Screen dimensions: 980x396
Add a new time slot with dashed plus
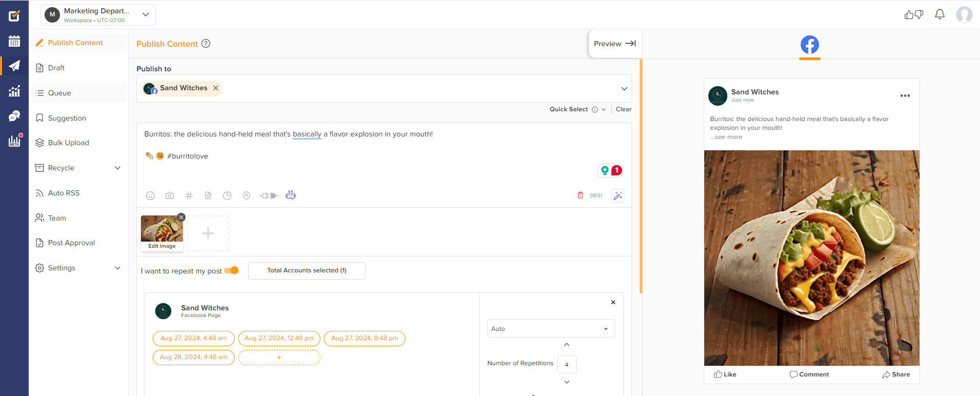click(279, 357)
